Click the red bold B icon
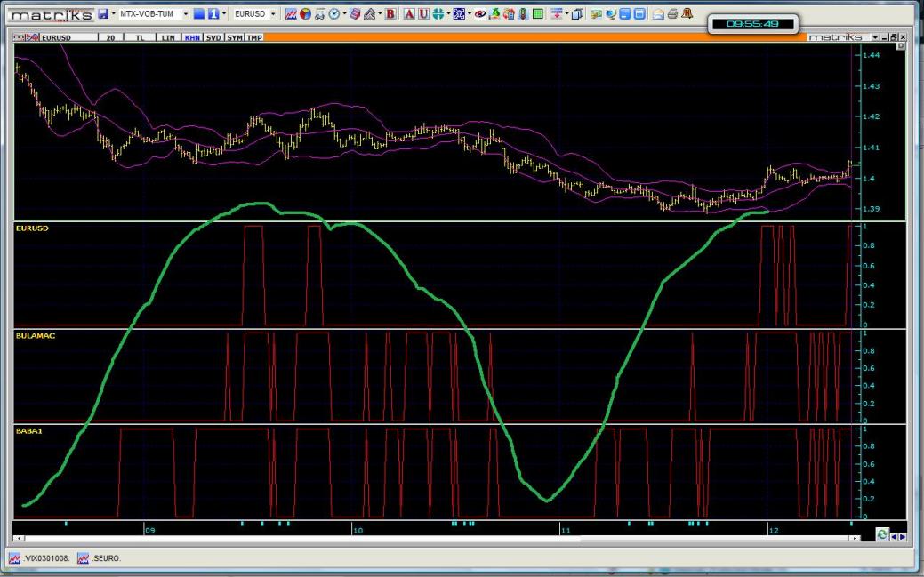Screen dimensions: 924x577 coord(390,14)
